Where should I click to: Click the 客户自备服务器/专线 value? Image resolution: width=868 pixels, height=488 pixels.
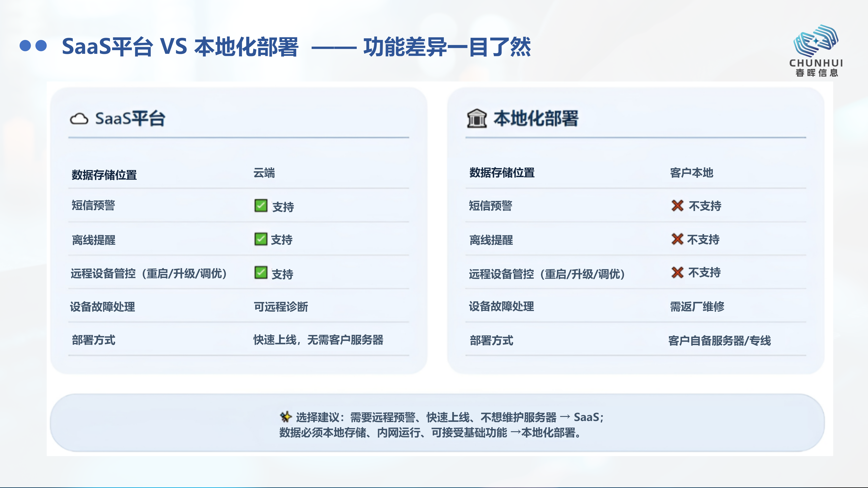720,341
